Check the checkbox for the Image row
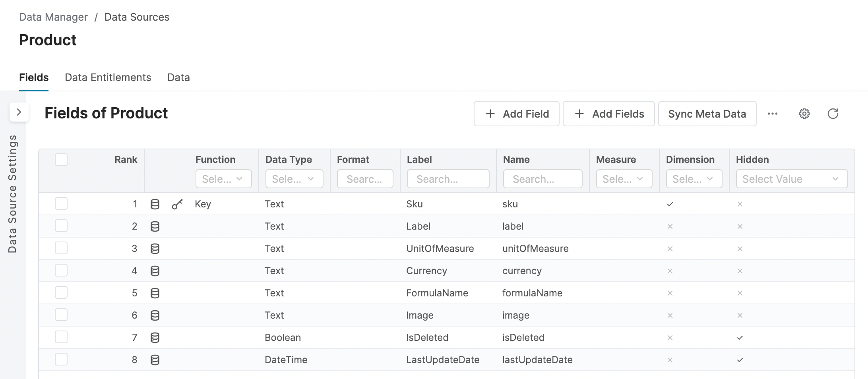This screenshot has height=379, width=868. (x=61, y=315)
